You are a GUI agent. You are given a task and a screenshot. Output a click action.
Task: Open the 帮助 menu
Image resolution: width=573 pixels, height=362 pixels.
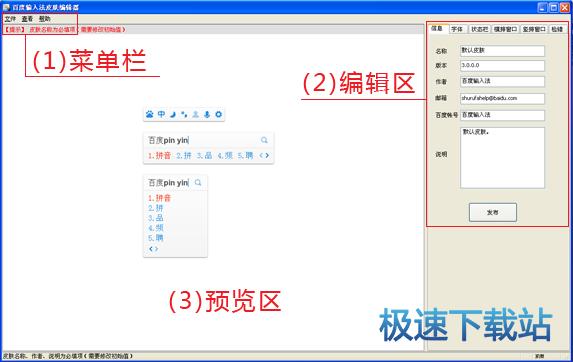click(45, 19)
